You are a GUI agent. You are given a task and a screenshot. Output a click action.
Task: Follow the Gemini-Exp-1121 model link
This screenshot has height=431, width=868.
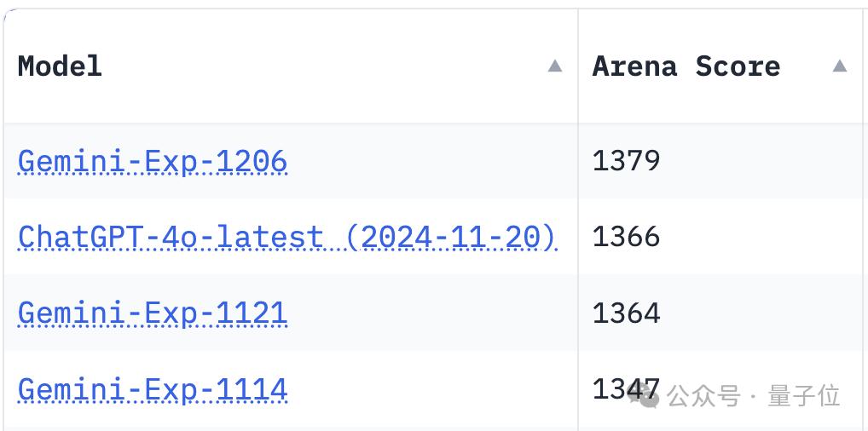point(153,313)
